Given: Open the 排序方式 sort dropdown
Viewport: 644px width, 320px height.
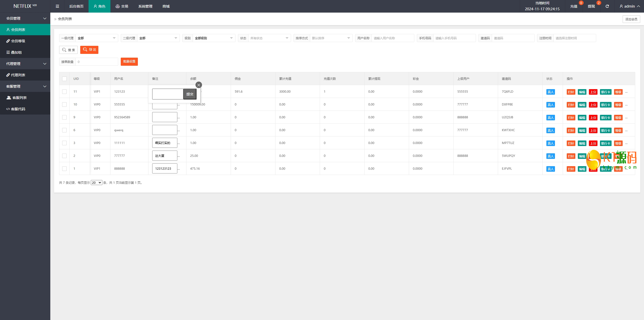Looking at the screenshot, I should (x=331, y=38).
